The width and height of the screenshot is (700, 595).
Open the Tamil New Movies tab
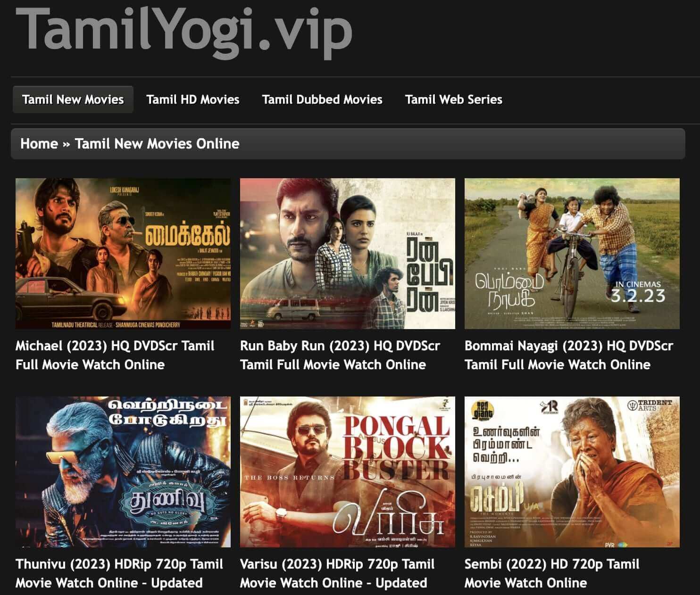[73, 99]
